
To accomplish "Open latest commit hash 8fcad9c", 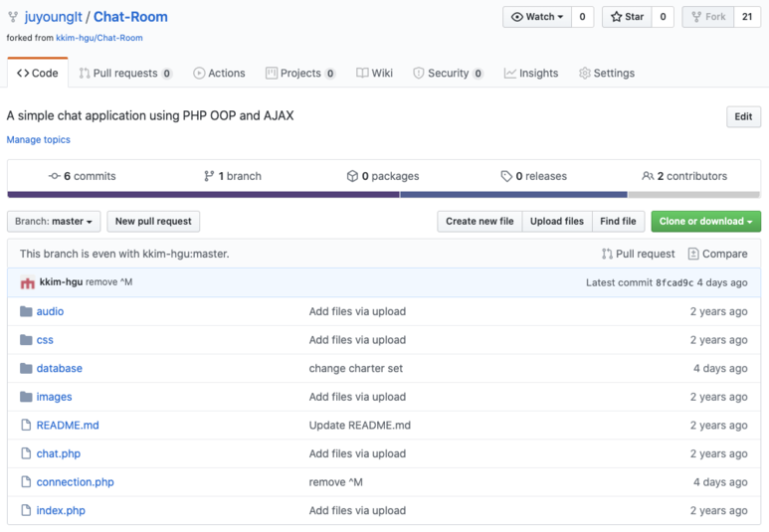I will coord(674,283).
